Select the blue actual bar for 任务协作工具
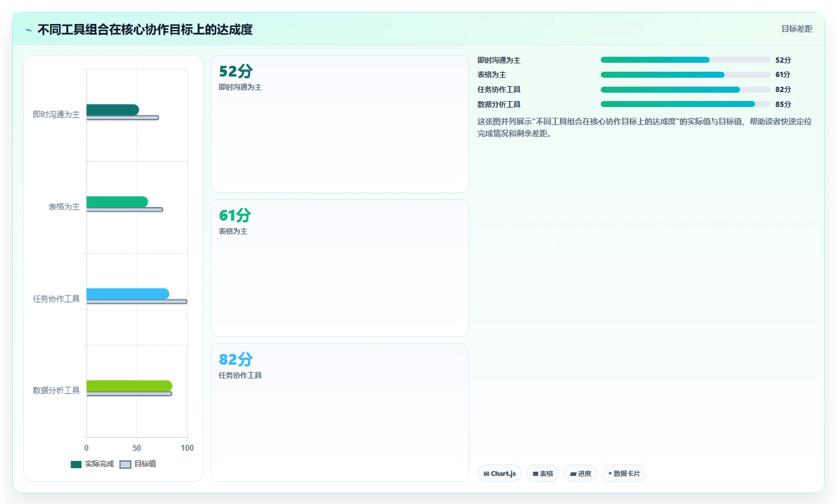837x504 pixels. (x=128, y=294)
